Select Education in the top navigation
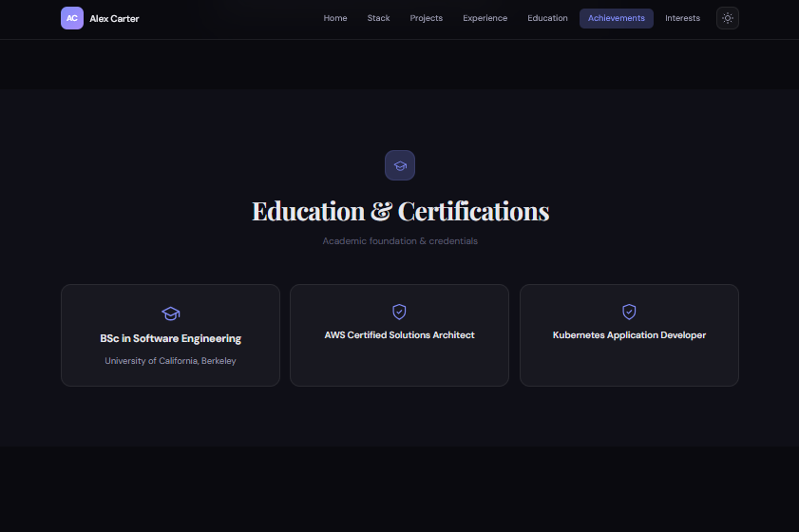799x532 pixels. point(547,18)
